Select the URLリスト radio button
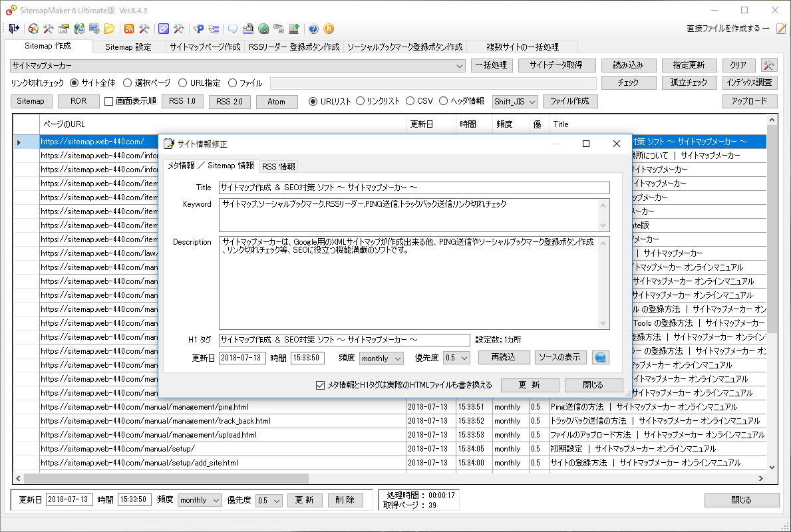791x532 pixels. (x=313, y=101)
